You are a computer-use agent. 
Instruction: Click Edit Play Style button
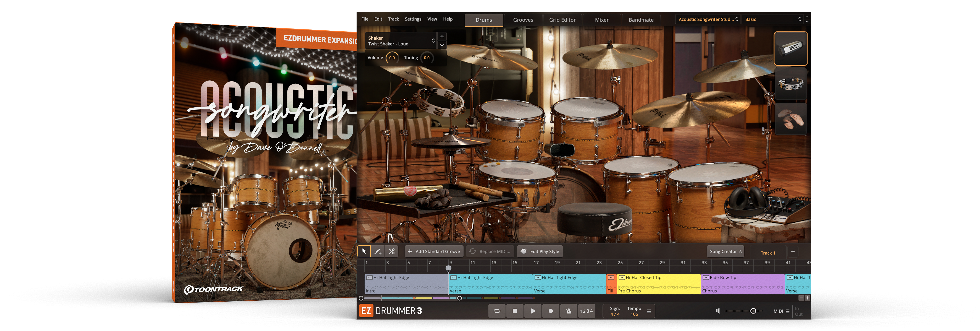point(540,252)
